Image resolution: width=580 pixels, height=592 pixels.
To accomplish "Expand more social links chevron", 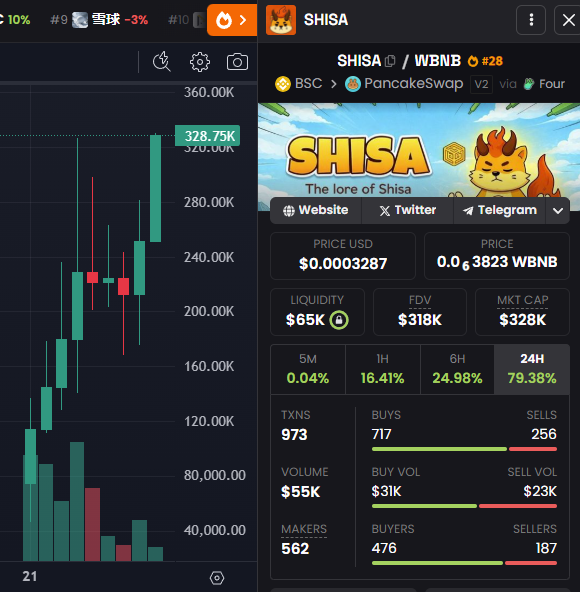I will [x=558, y=210].
